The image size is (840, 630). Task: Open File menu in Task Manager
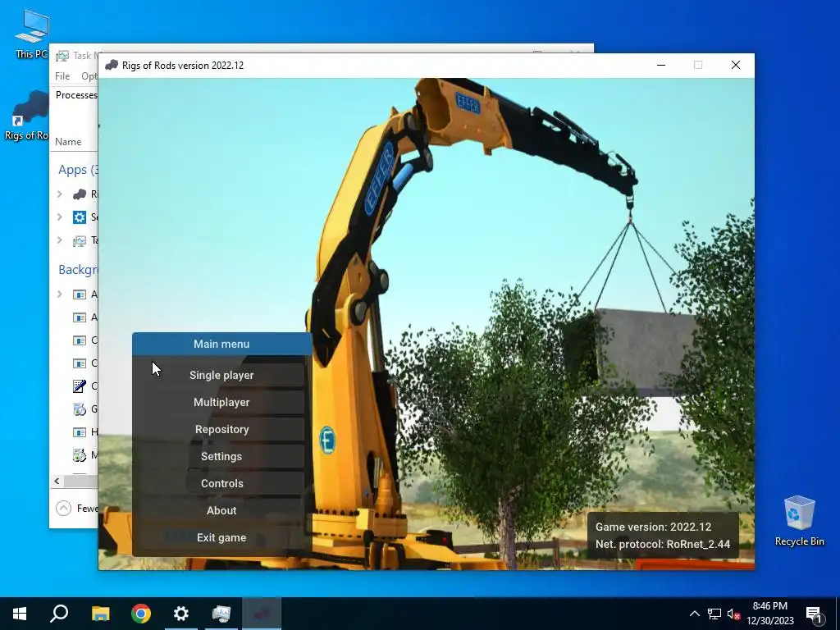point(62,76)
